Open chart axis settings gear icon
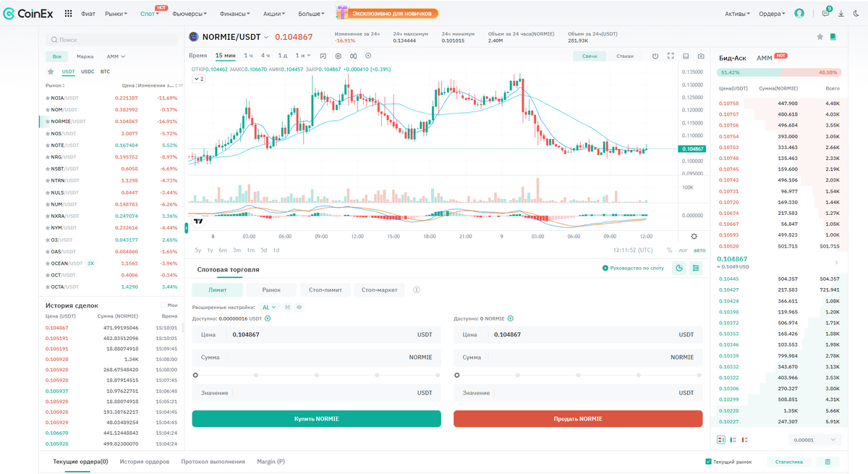Image resolution: width=868 pixels, height=474 pixels. [694, 236]
